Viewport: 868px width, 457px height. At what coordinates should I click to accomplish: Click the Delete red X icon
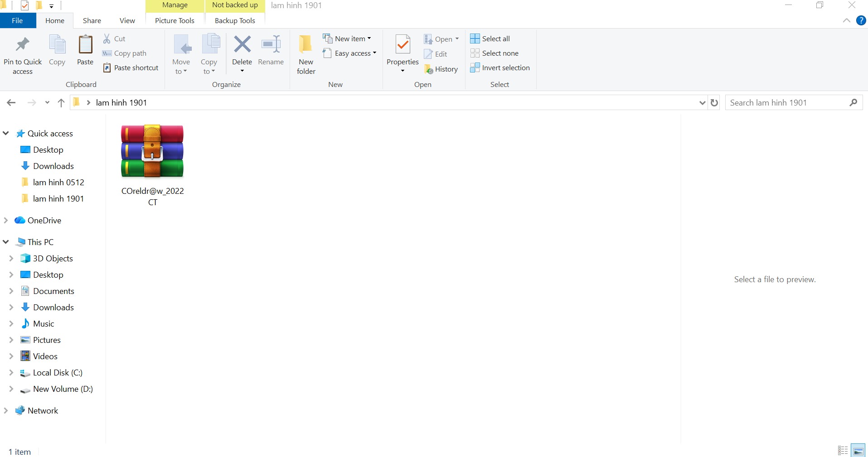[x=242, y=44]
